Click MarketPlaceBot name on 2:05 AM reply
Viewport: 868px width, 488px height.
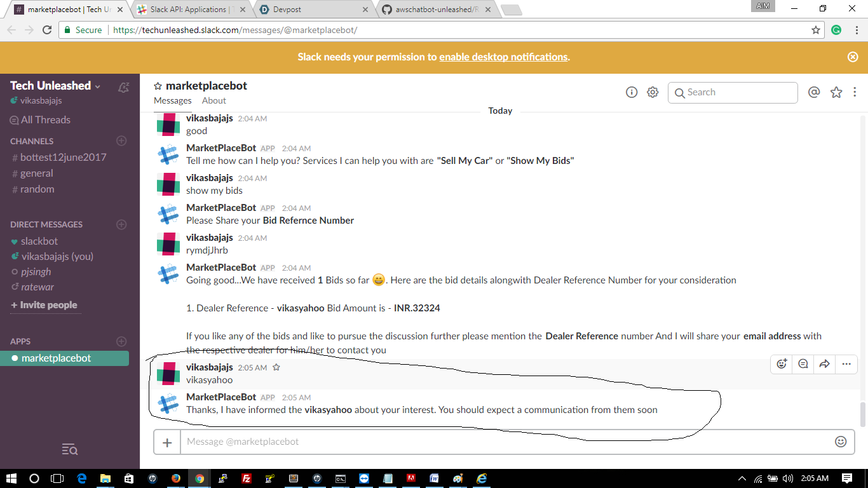pos(221,396)
